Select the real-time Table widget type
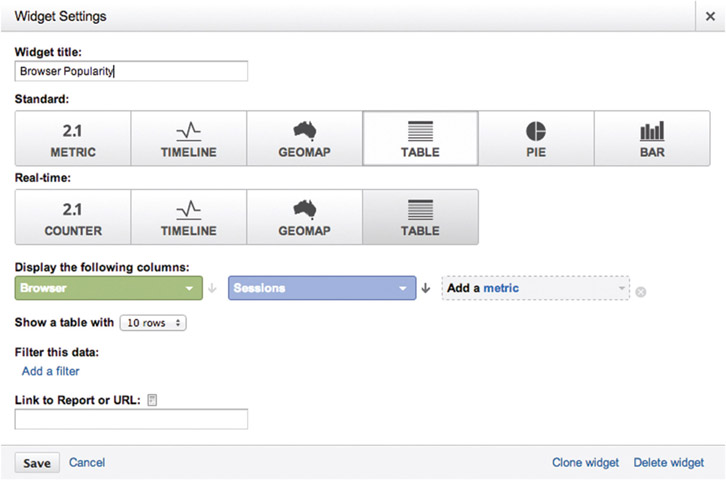The height and width of the screenshot is (480, 726). (x=420, y=217)
